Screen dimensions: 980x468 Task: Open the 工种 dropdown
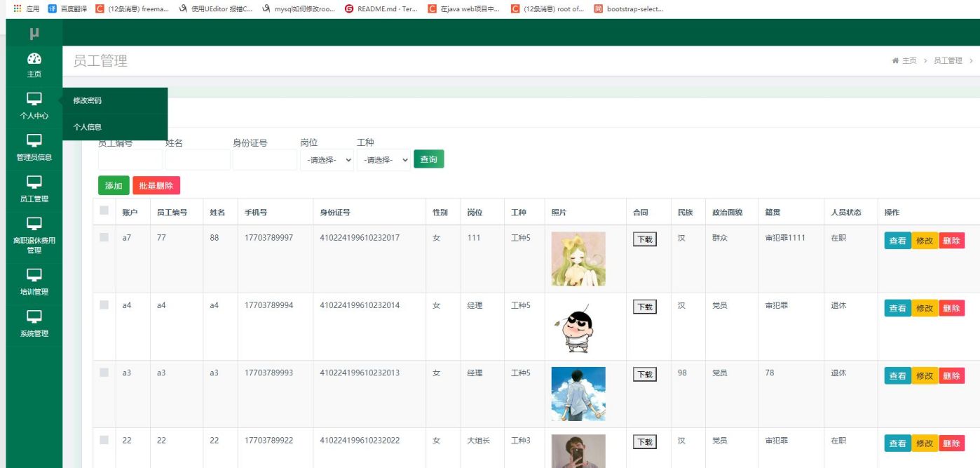click(x=383, y=160)
